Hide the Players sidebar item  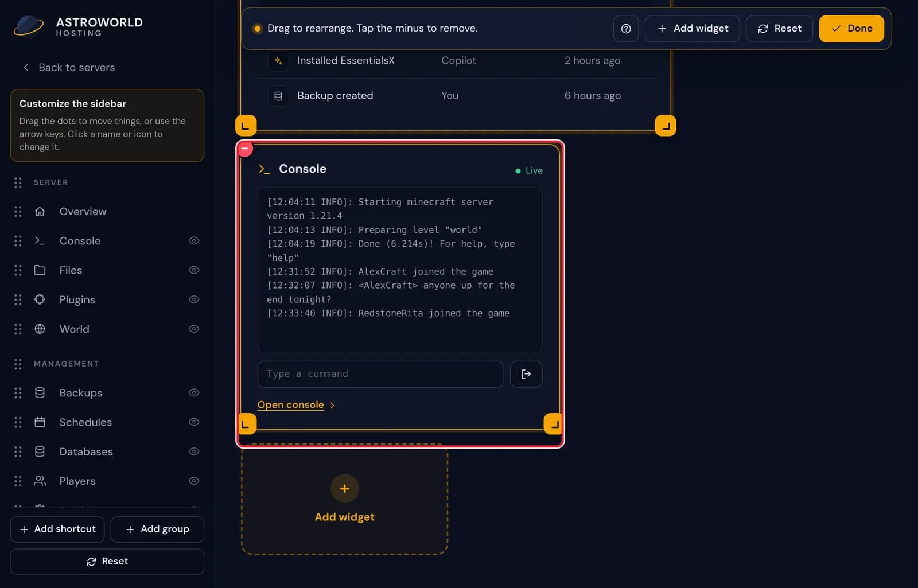[x=194, y=481]
